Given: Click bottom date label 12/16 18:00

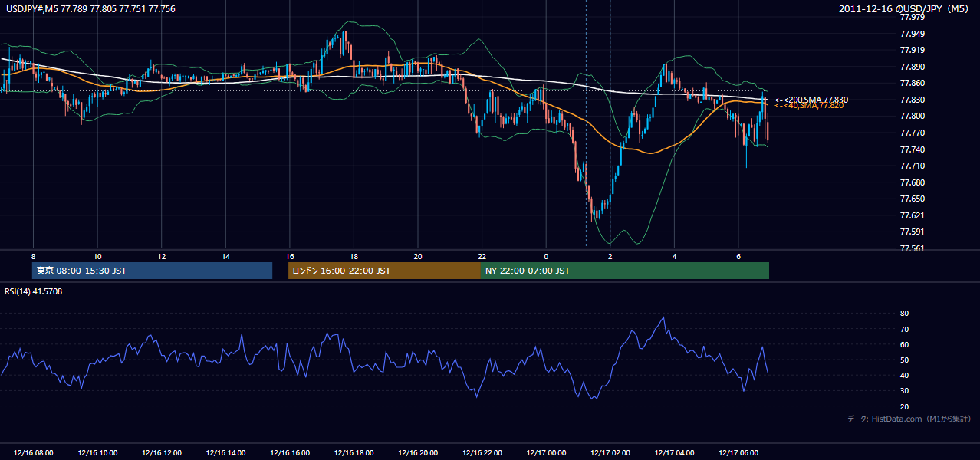Looking at the screenshot, I should pos(354,453).
